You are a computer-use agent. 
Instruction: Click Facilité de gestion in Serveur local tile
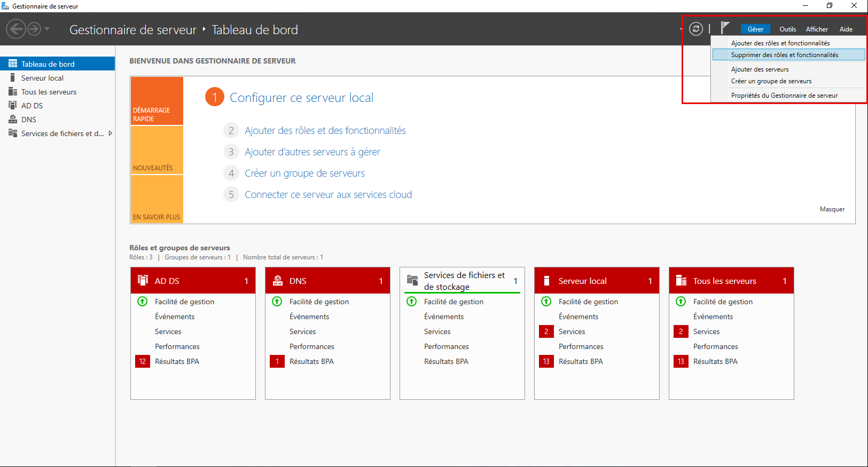[x=588, y=302]
